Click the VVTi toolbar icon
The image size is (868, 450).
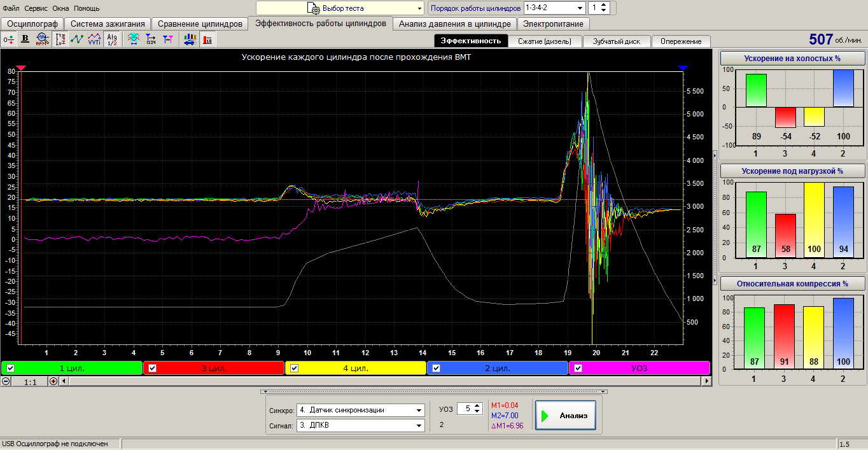[x=94, y=39]
